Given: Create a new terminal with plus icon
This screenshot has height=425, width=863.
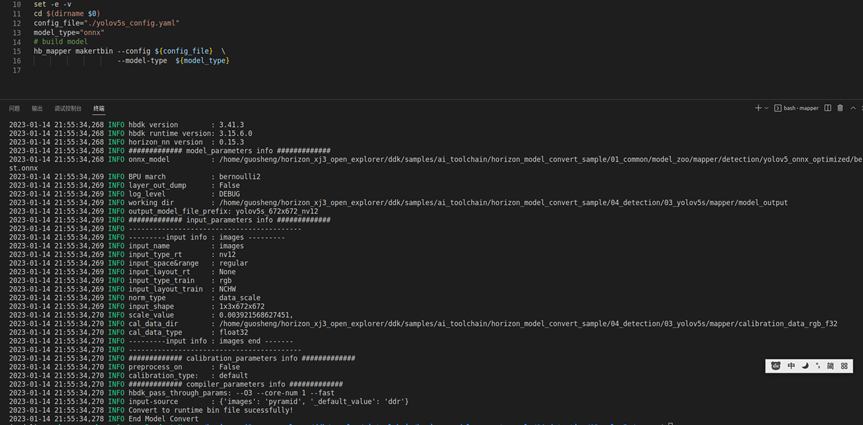Looking at the screenshot, I should click(758, 108).
